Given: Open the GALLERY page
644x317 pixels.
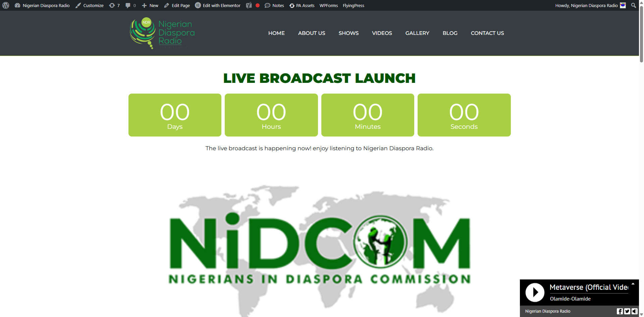Looking at the screenshot, I should click(417, 33).
